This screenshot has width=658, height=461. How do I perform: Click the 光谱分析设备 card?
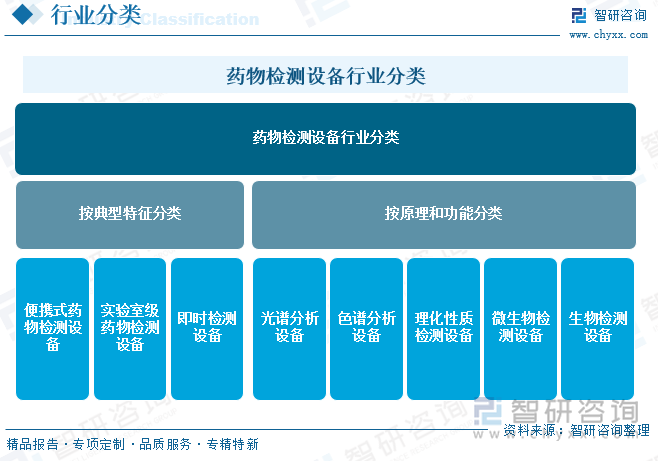pyautogui.click(x=289, y=329)
